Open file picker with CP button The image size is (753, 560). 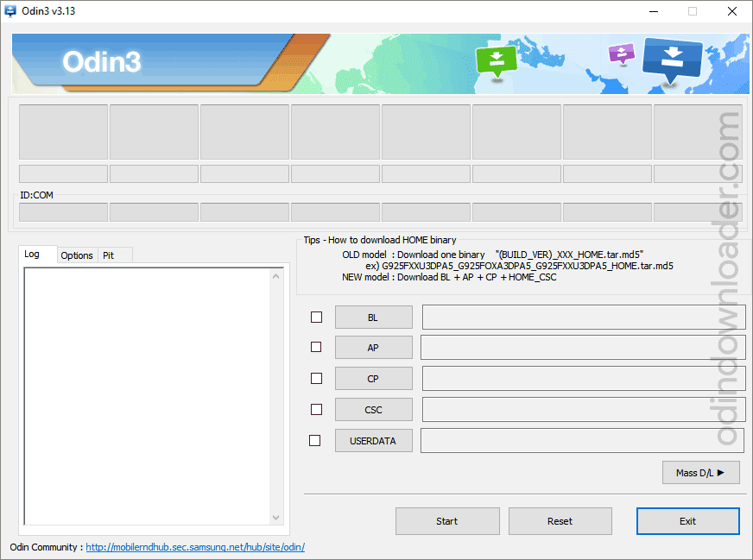(x=374, y=379)
